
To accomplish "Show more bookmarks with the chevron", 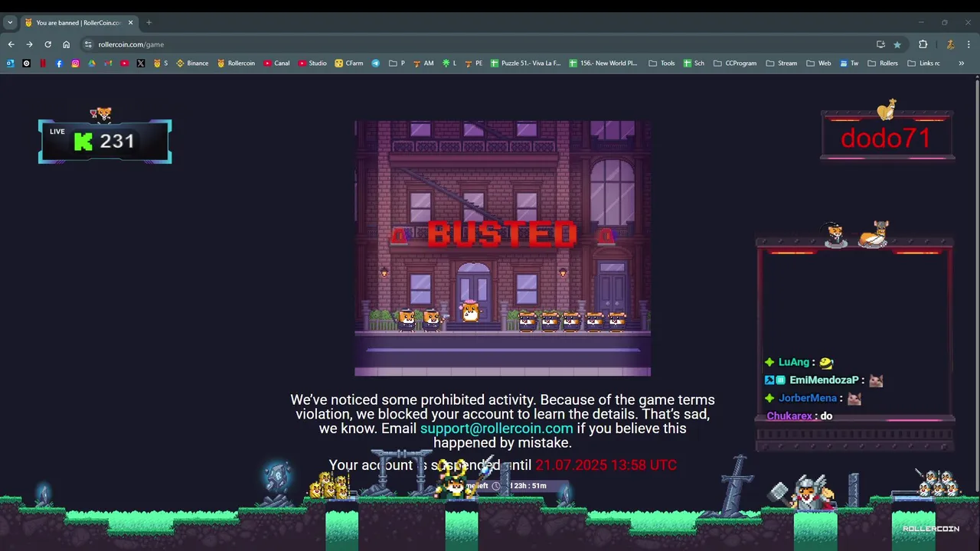I will pos(961,64).
